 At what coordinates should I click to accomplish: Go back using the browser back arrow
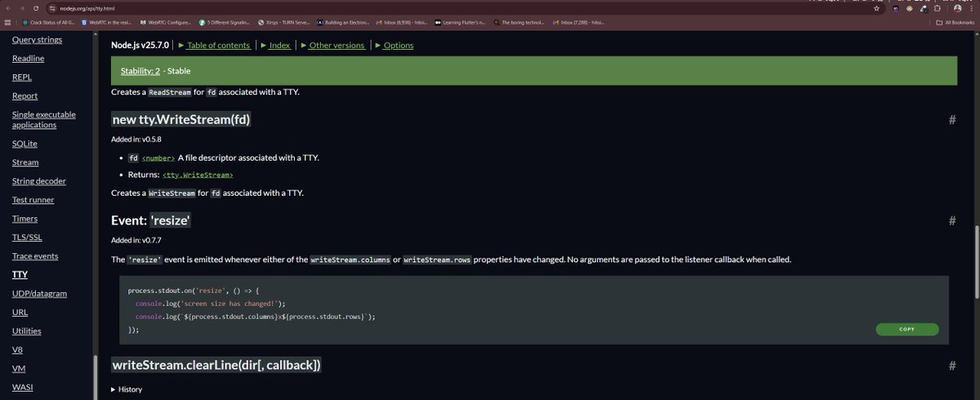(x=9, y=7)
